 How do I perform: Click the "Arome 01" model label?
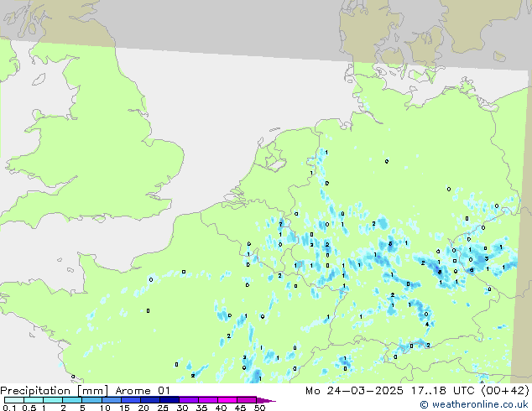[x=143, y=391]
